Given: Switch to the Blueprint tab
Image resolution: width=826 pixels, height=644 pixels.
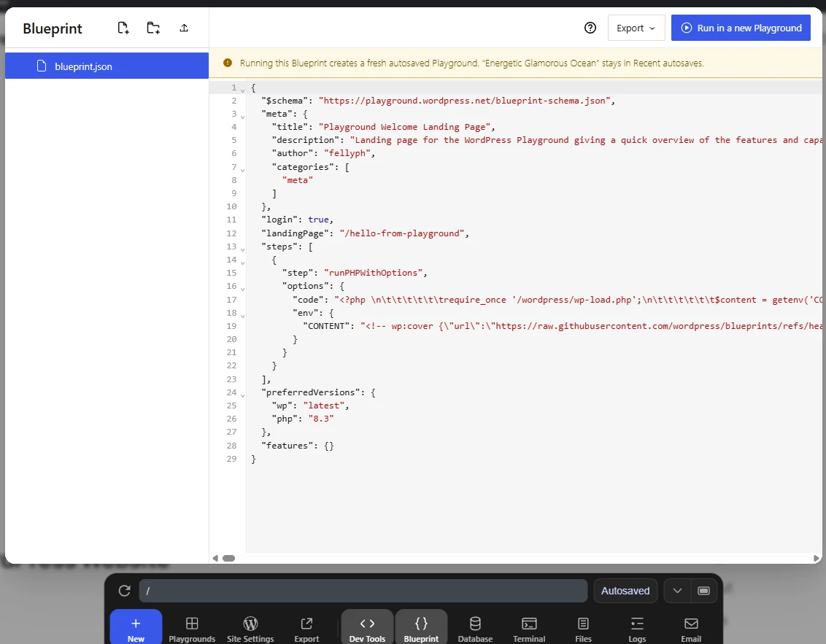Looking at the screenshot, I should pos(421,627).
